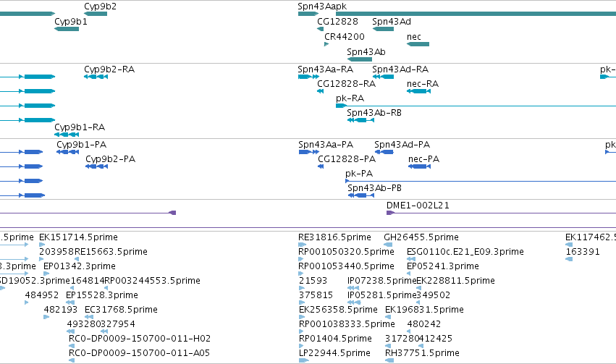Click the EK228811.5prime EST label

(455, 281)
